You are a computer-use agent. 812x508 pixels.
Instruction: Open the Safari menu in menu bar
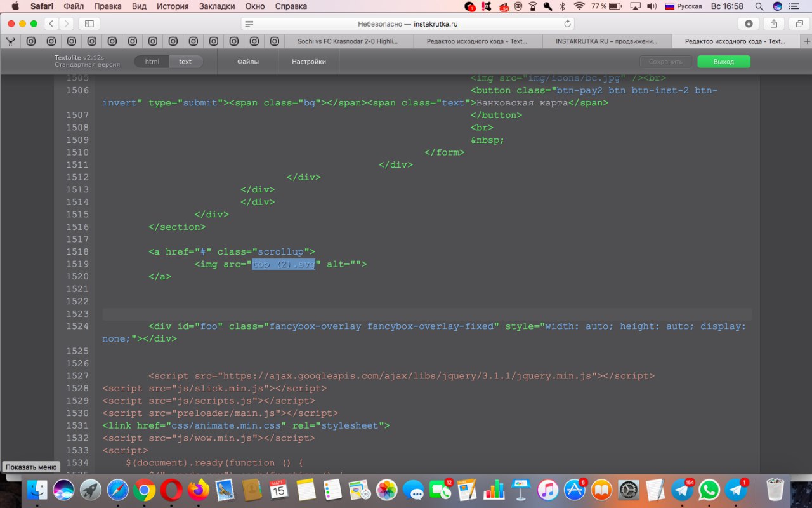(x=42, y=6)
